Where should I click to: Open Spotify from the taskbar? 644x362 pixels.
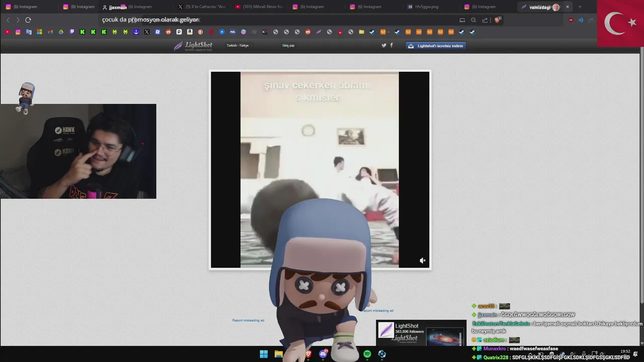pyautogui.click(x=367, y=354)
